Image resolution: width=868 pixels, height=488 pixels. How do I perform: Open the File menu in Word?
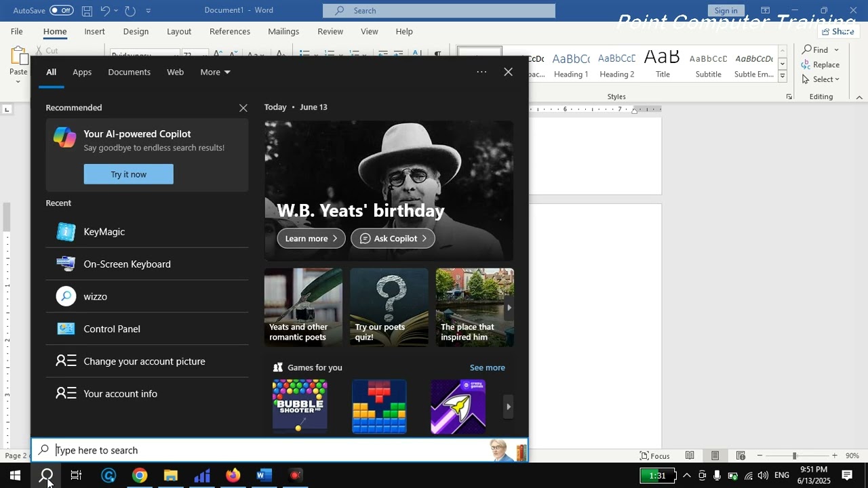[x=16, y=31]
